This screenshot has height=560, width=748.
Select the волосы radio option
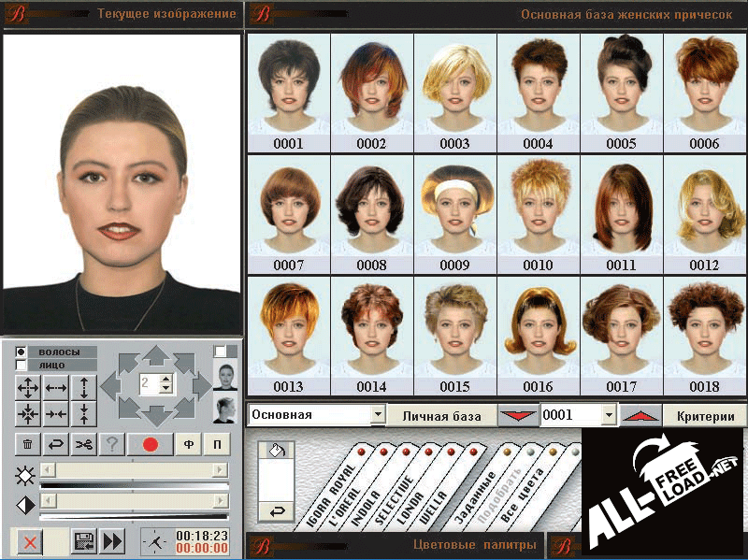21,352
